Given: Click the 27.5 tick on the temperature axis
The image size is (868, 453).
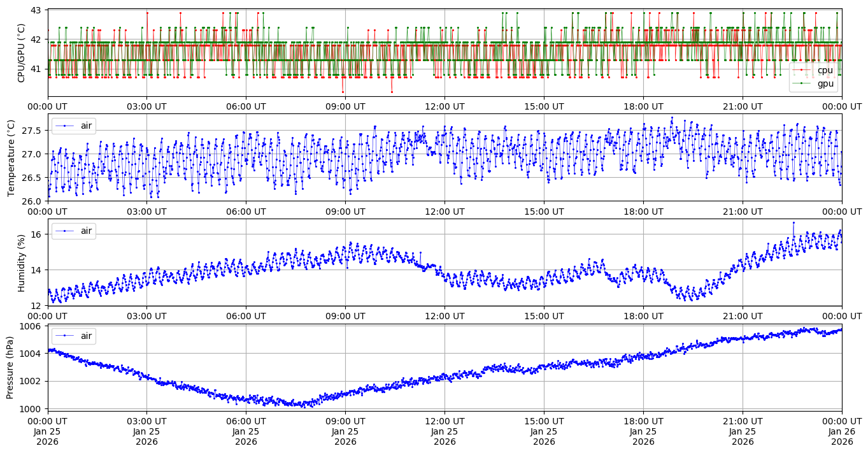Looking at the screenshot, I should 31,131.
